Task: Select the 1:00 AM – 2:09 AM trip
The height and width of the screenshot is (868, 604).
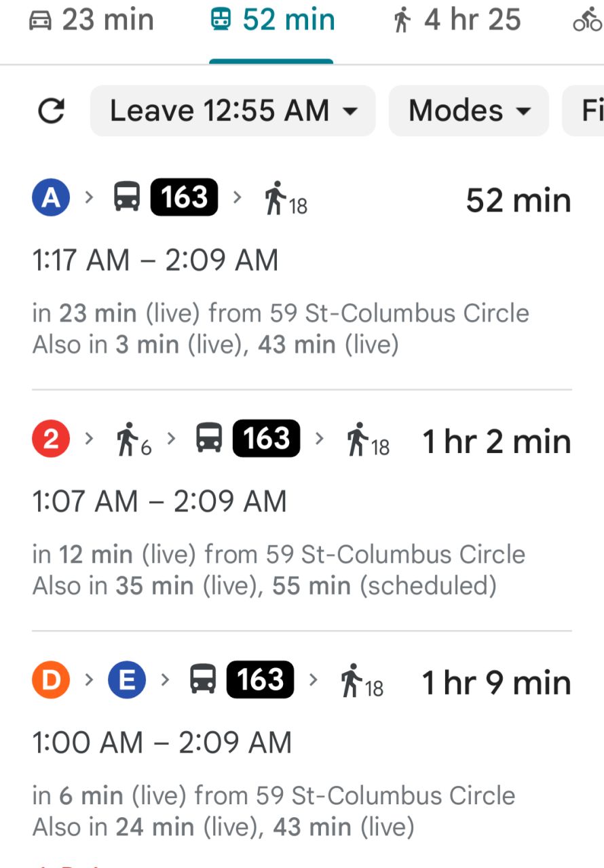Action: point(162,743)
